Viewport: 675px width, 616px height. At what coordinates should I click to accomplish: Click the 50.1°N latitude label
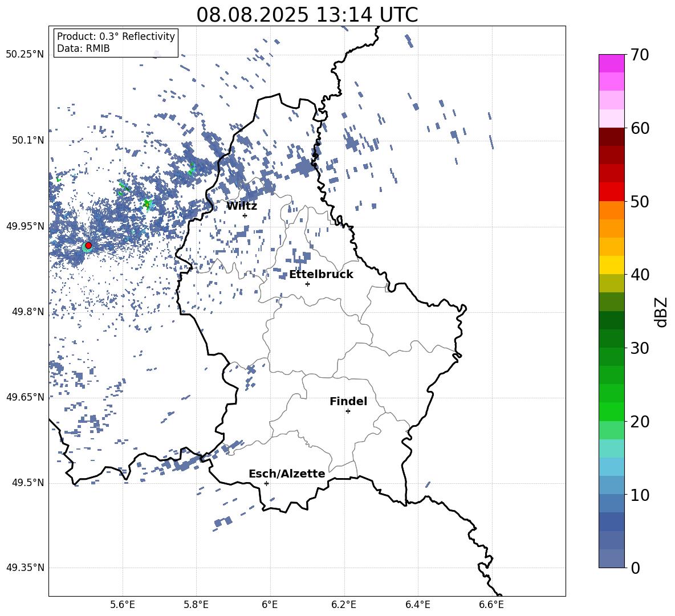click(28, 140)
